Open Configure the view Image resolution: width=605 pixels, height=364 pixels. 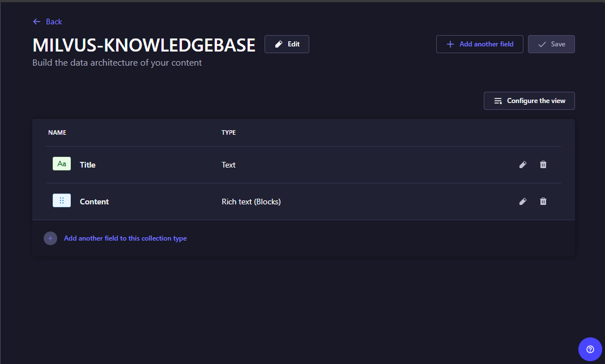(529, 101)
